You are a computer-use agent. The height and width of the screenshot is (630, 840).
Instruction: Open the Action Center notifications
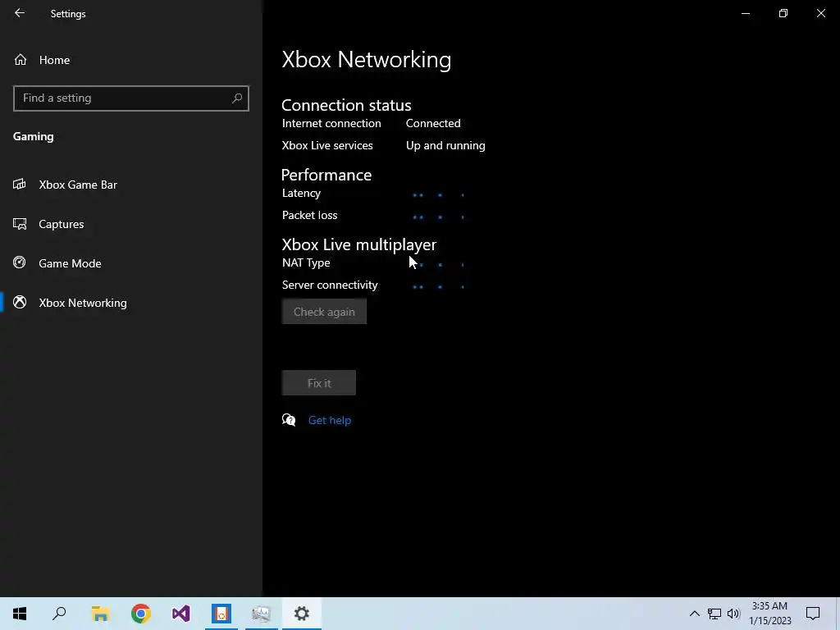[813, 614]
